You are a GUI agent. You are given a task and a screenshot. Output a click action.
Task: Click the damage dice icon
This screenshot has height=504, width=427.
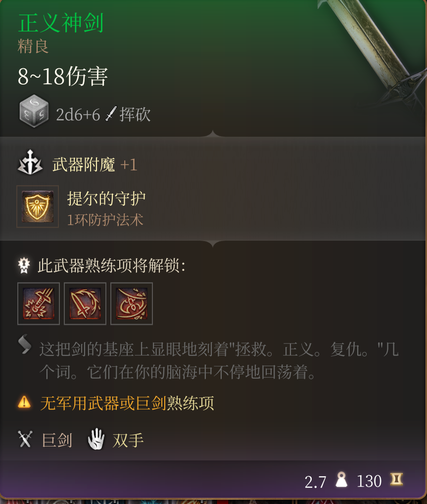point(34,111)
